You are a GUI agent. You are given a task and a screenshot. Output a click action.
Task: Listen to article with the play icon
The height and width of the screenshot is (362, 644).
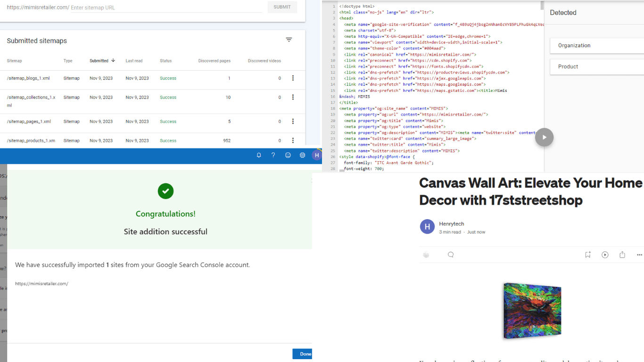pyautogui.click(x=605, y=255)
